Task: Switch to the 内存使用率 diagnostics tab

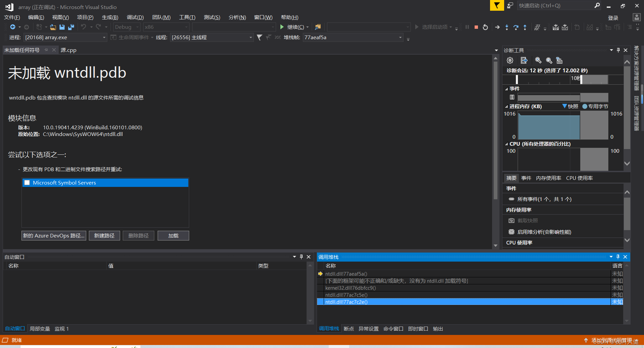Action: (x=548, y=178)
